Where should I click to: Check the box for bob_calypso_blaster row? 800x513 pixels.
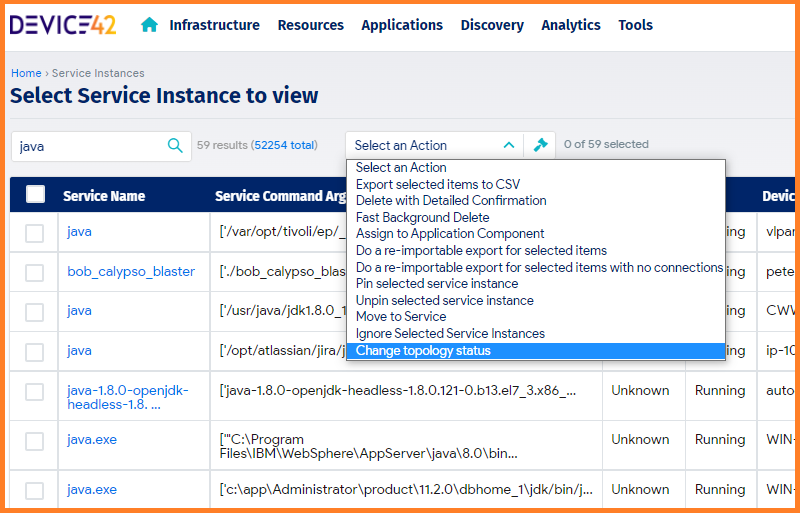[x=35, y=272]
